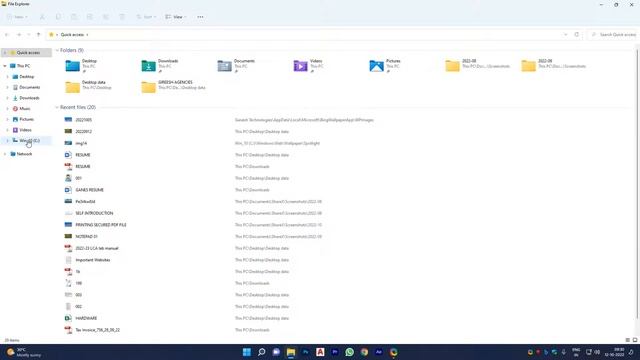Open the See more (three dots) menu

pos(200,17)
